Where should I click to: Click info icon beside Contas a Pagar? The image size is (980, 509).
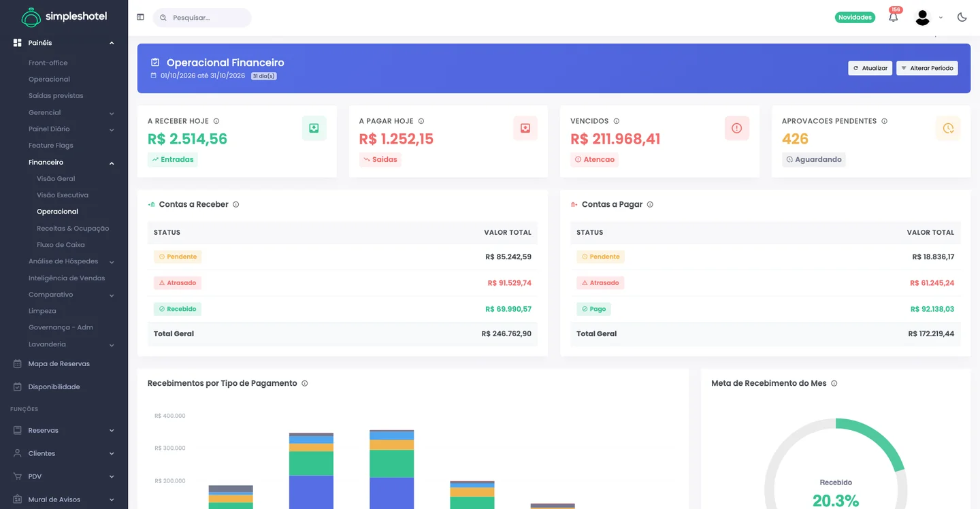pos(650,204)
